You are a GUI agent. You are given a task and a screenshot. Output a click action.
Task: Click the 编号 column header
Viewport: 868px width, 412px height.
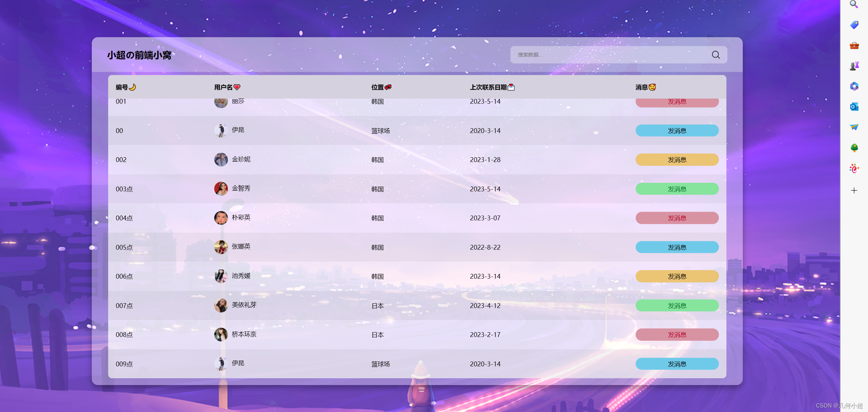coord(126,87)
